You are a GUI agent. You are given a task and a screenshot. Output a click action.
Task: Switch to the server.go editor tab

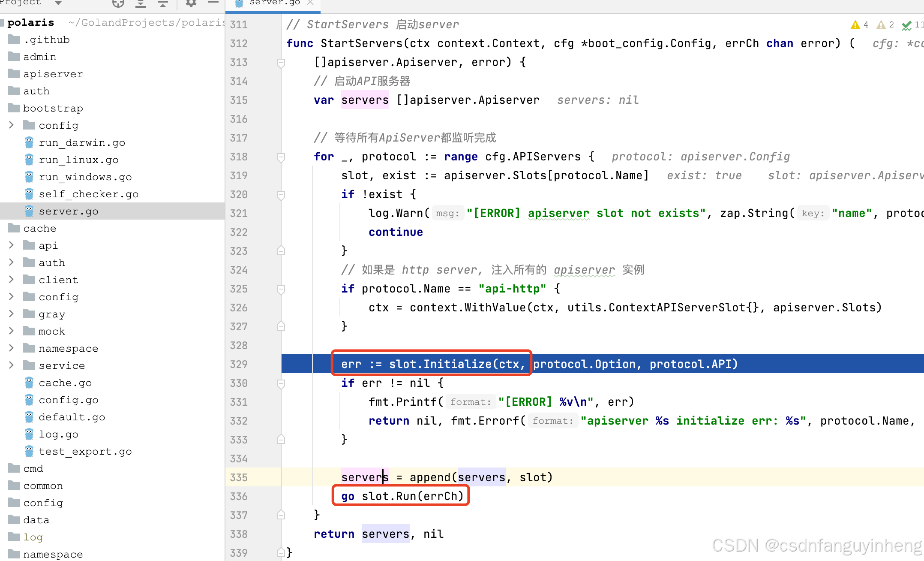coord(274,3)
